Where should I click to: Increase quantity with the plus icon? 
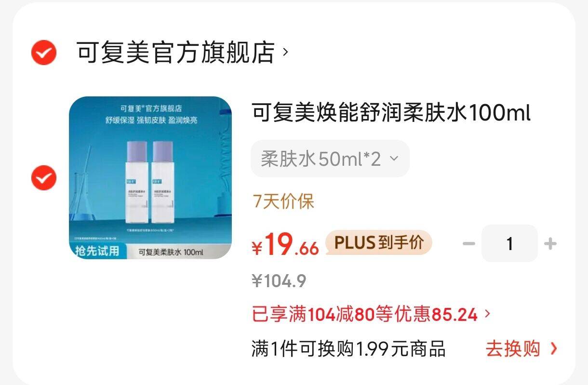(x=550, y=244)
